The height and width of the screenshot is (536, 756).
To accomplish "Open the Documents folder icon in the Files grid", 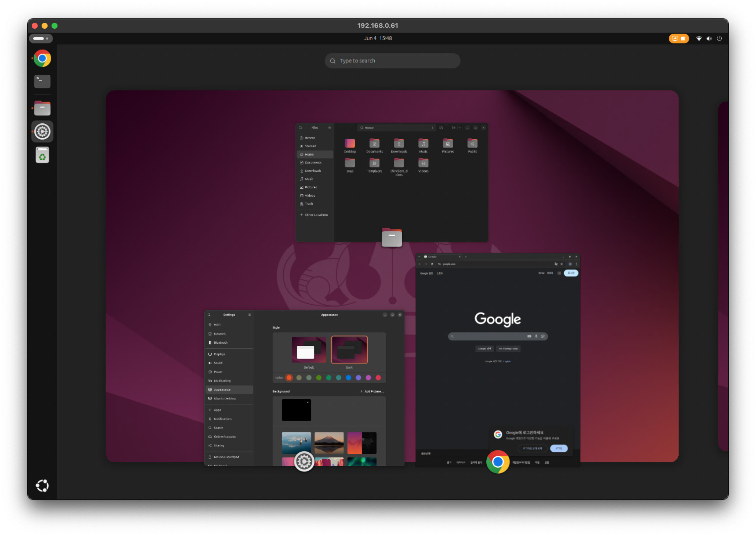I will click(374, 146).
